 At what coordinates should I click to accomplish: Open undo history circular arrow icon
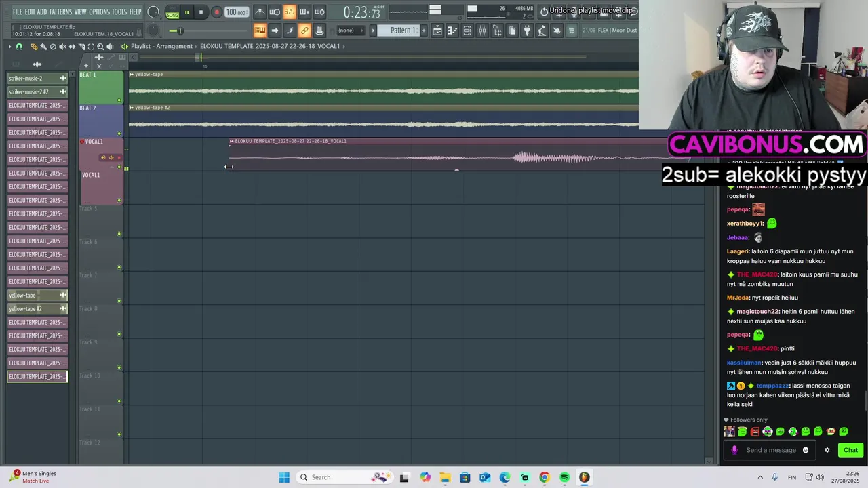[x=544, y=12]
